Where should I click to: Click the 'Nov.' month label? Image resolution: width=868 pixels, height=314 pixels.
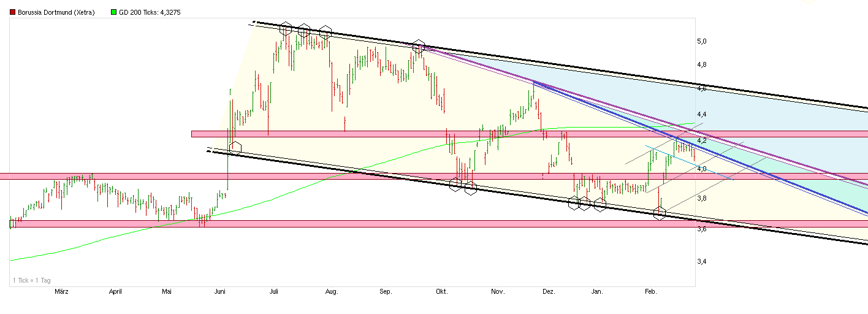click(498, 292)
